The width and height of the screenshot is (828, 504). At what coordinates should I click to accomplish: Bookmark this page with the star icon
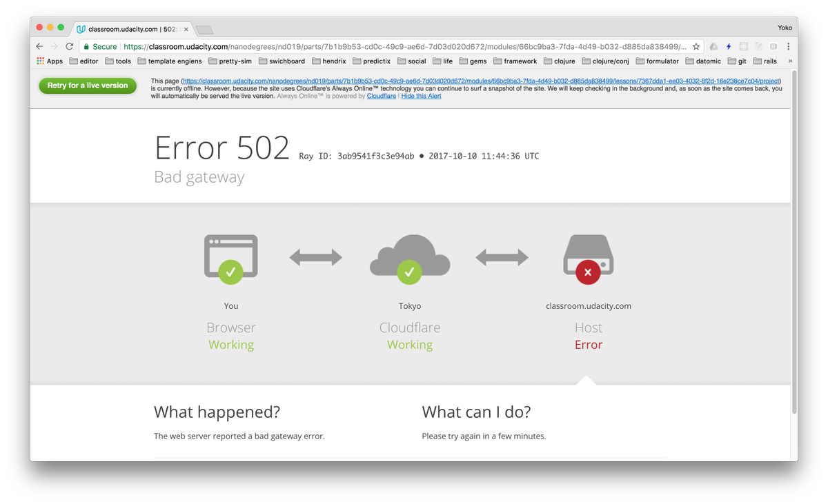click(x=696, y=47)
